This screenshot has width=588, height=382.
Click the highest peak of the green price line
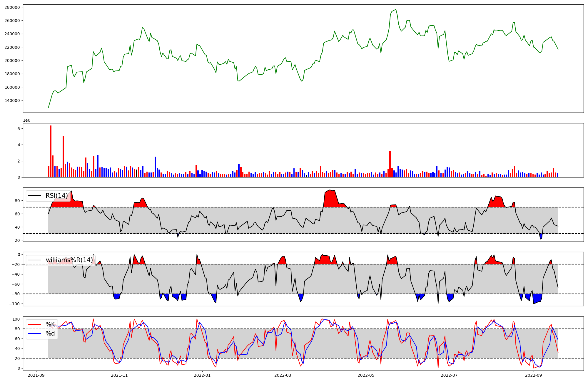click(396, 9)
